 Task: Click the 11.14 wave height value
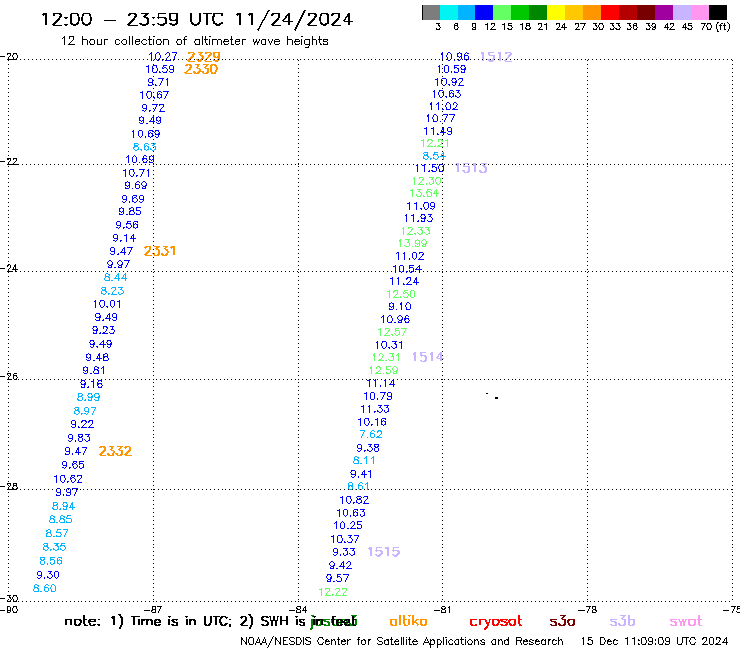click(381, 383)
